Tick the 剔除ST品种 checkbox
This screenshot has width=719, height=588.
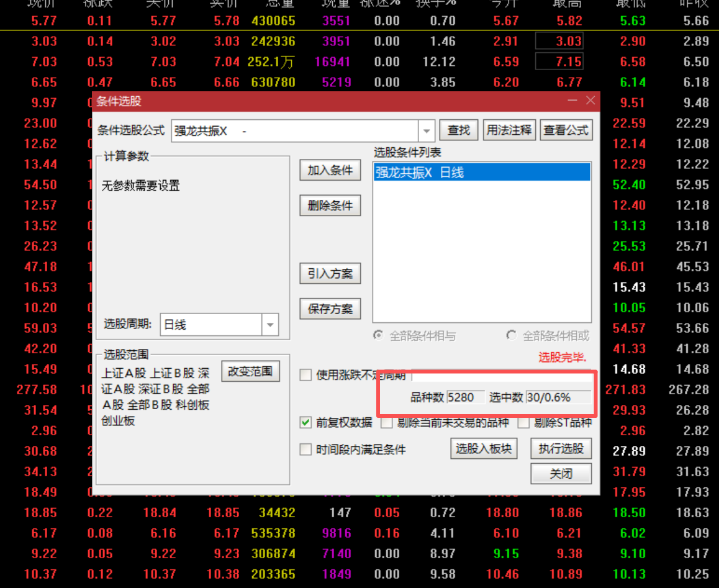point(523,423)
